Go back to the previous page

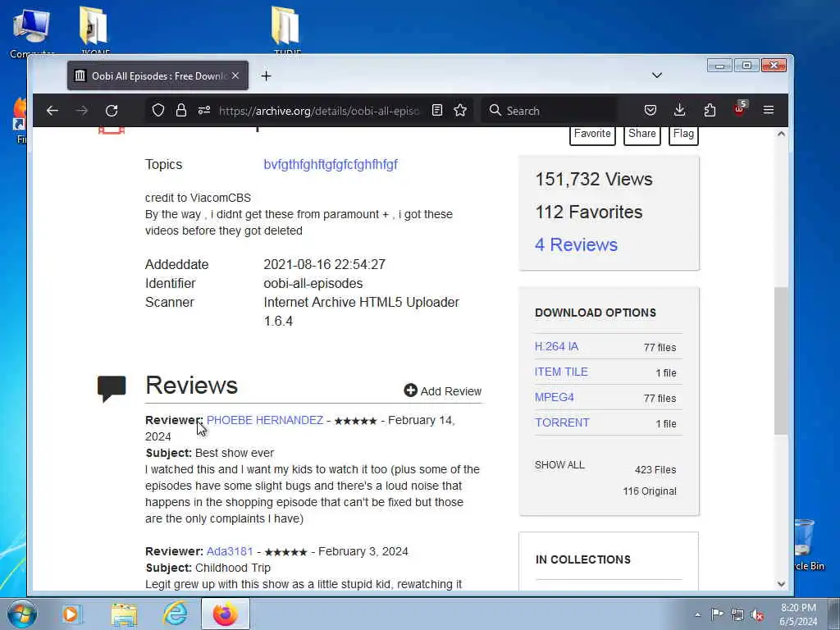click(52, 111)
